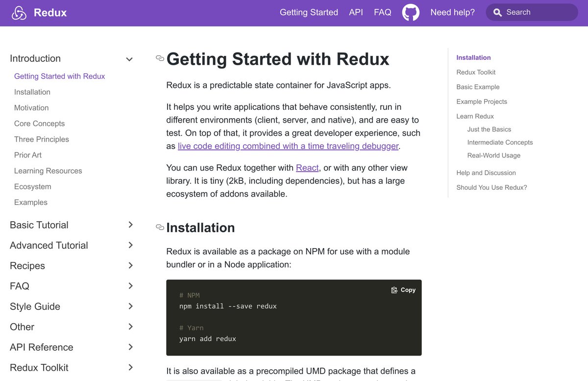Click the Redux logo icon

19,13
